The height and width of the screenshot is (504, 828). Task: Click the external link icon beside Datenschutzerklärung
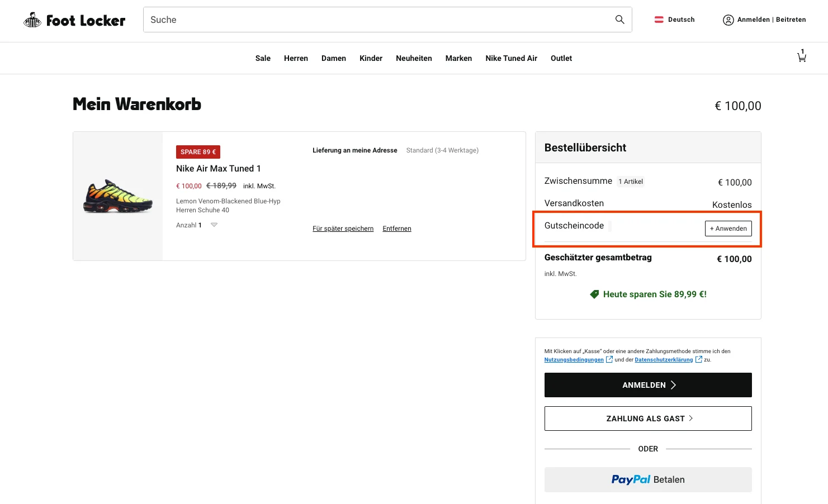(x=698, y=359)
